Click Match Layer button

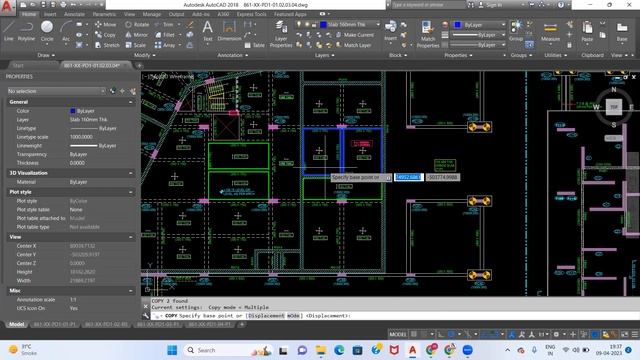[x=353, y=45]
